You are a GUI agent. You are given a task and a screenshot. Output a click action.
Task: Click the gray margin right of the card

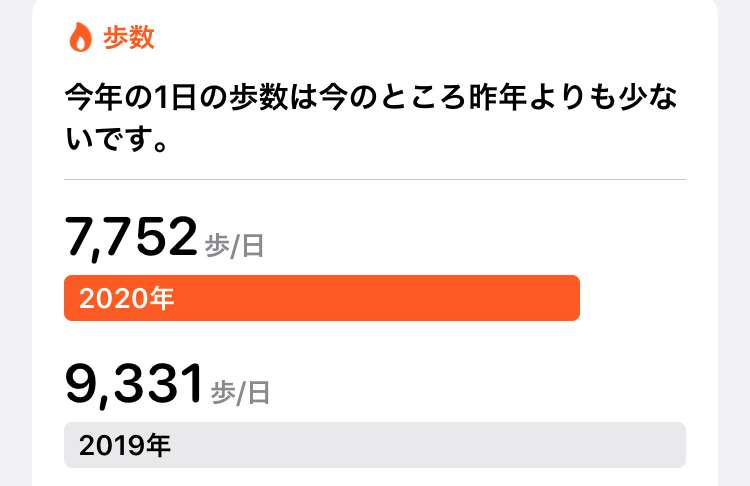point(734,243)
